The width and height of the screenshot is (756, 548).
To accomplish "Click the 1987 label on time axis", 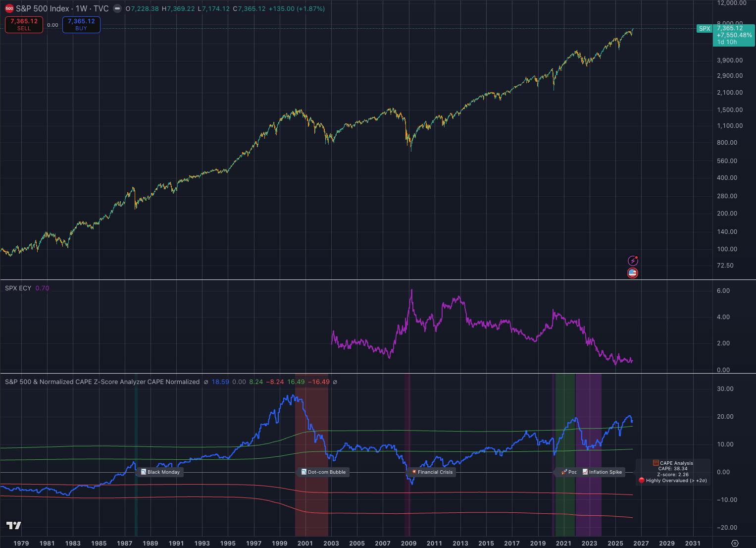I will coord(125,543).
